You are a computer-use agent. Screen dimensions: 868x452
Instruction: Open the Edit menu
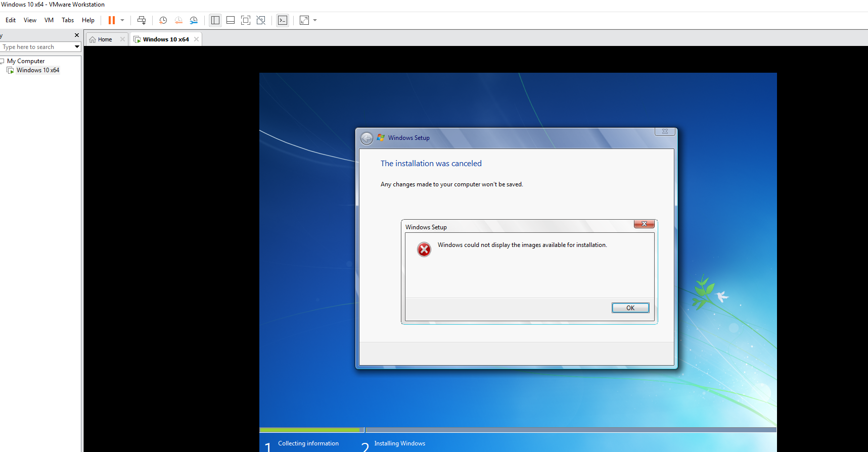click(11, 20)
